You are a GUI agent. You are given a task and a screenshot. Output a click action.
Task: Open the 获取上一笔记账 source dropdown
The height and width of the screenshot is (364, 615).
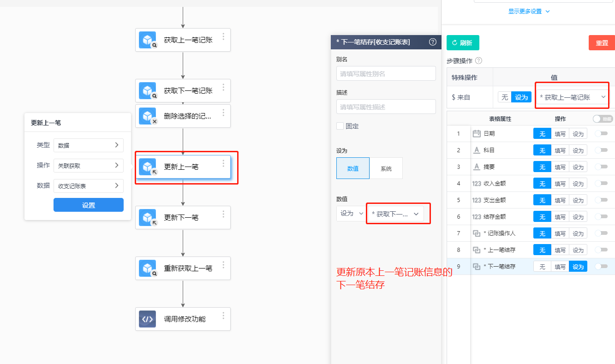[x=573, y=97]
